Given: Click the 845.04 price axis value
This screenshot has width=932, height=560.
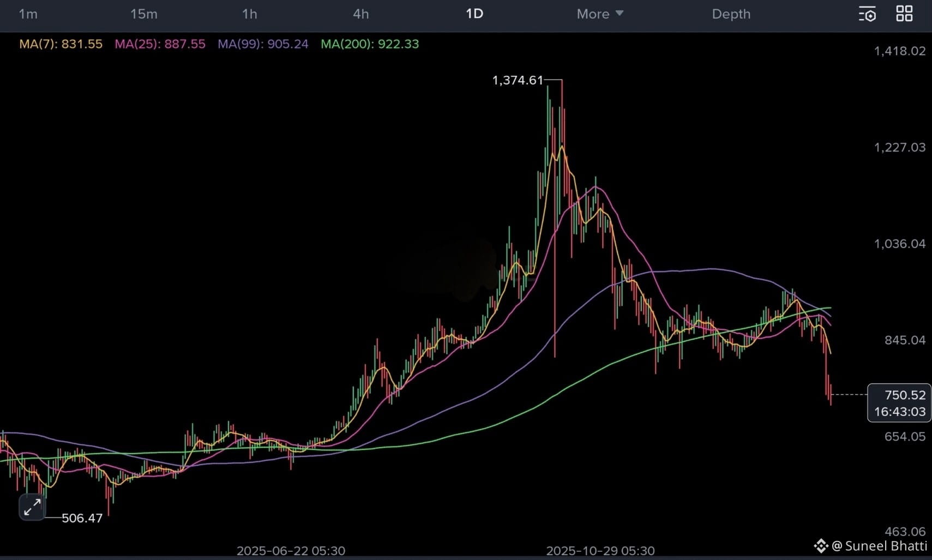Looking at the screenshot, I should click(x=905, y=340).
